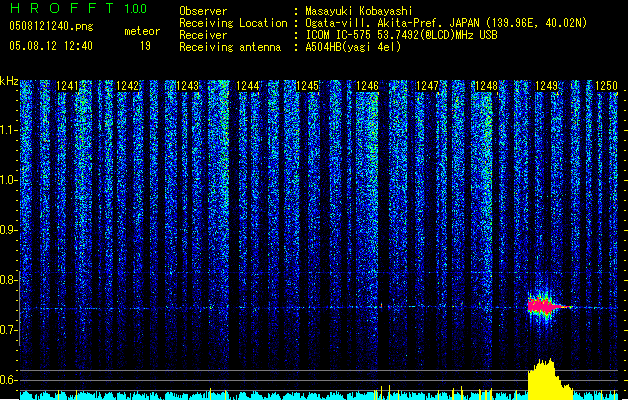Image resolution: width=629 pixels, height=400 pixels.
Task: Click the Observer label
Action: tap(203, 11)
